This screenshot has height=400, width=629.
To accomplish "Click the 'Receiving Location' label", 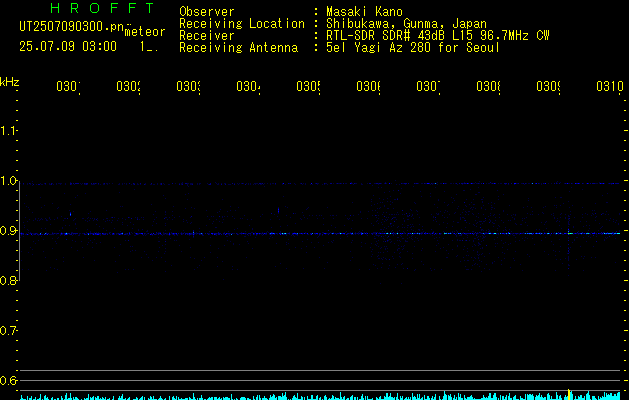I will click(242, 24).
